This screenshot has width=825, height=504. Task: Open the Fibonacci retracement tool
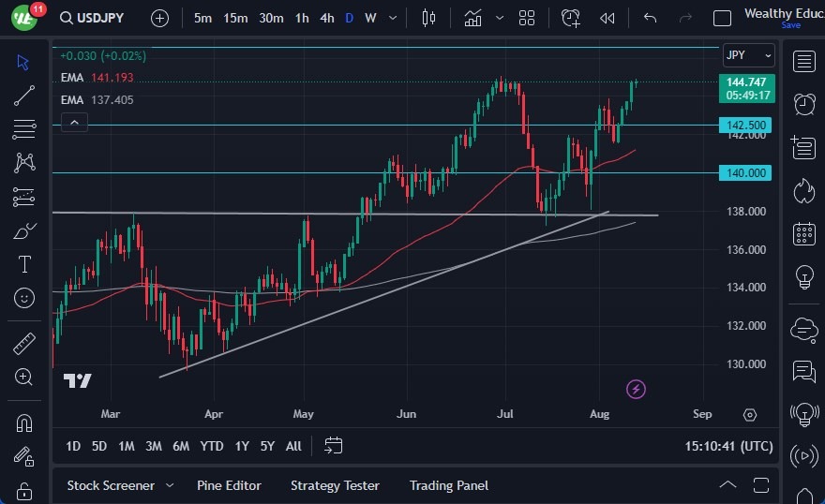pyautogui.click(x=24, y=128)
